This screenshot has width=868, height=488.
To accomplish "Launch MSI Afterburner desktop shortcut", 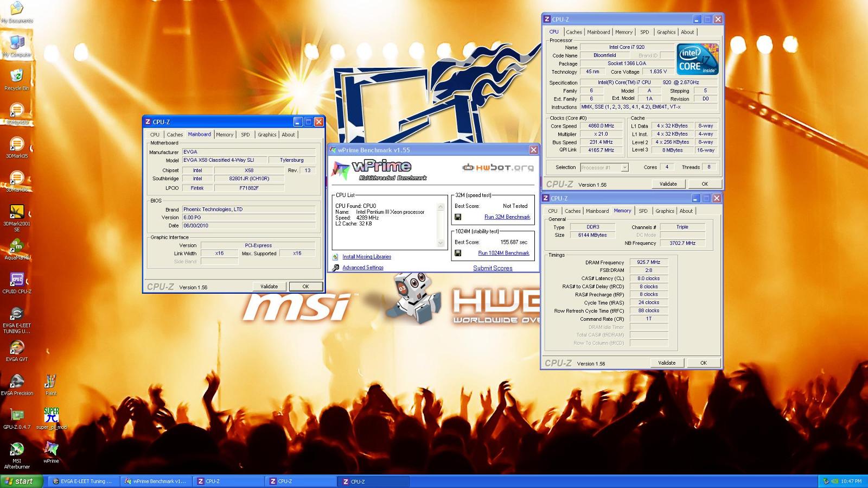I will [17, 455].
